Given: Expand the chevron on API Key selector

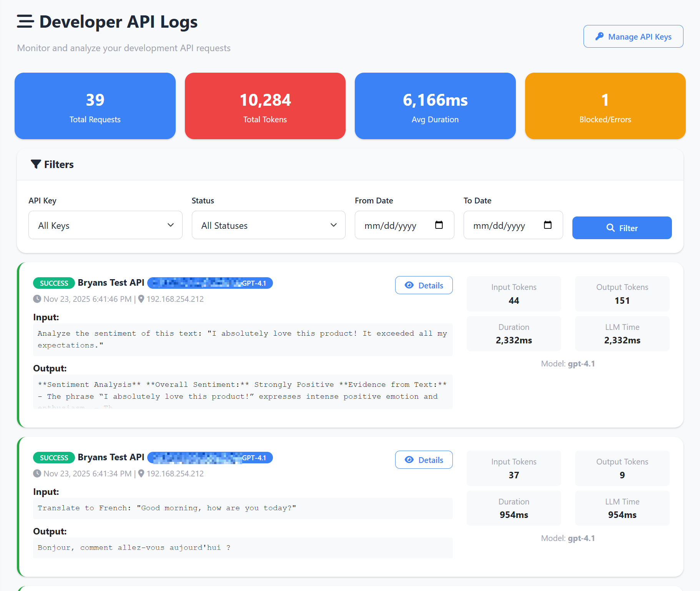Looking at the screenshot, I should click(x=170, y=225).
